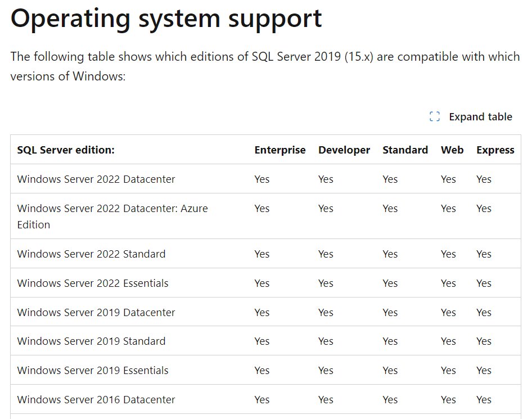Click the Standard column header
The image size is (532, 419).
click(x=405, y=150)
